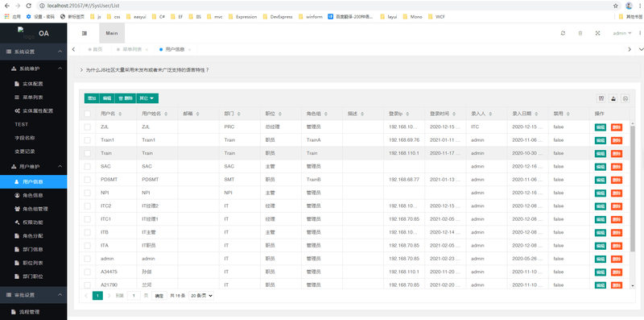Click the browser back arrow
644x320 pixels.
coord(7,6)
